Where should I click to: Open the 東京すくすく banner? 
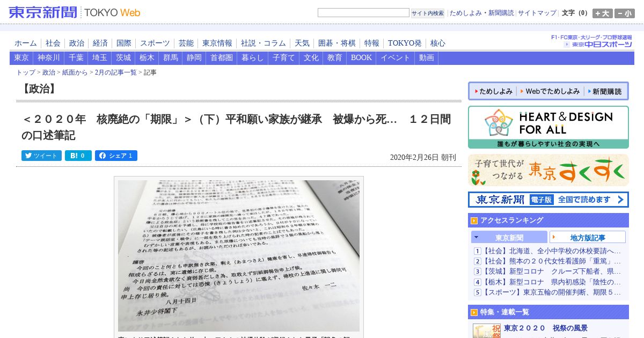pyautogui.click(x=548, y=170)
